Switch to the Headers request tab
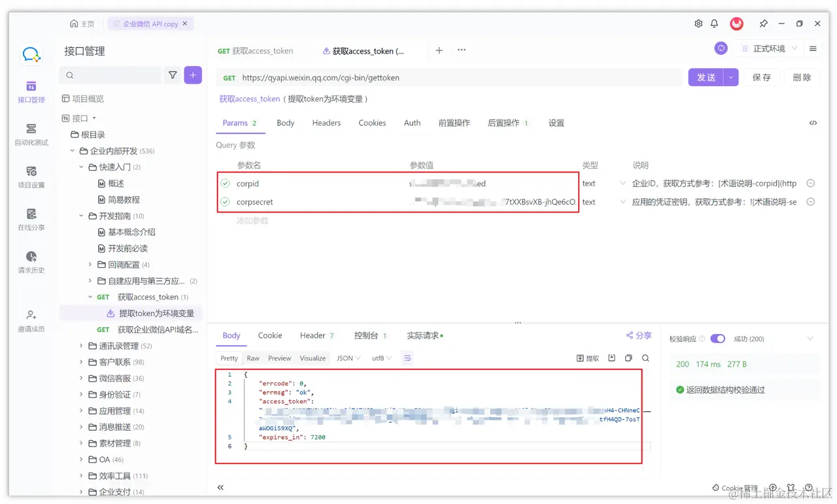 click(x=326, y=123)
